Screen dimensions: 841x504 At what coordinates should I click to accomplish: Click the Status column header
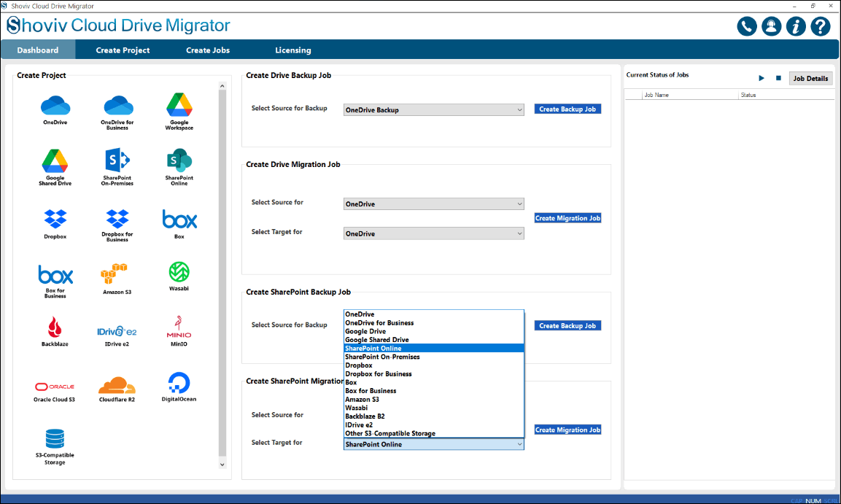coord(786,95)
